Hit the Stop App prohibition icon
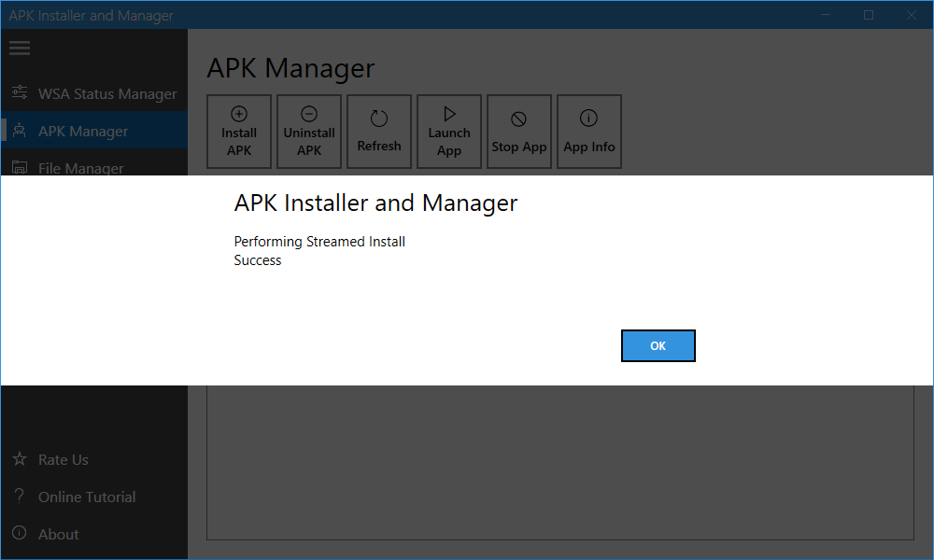Viewport: 934px width, 560px height. point(519,119)
